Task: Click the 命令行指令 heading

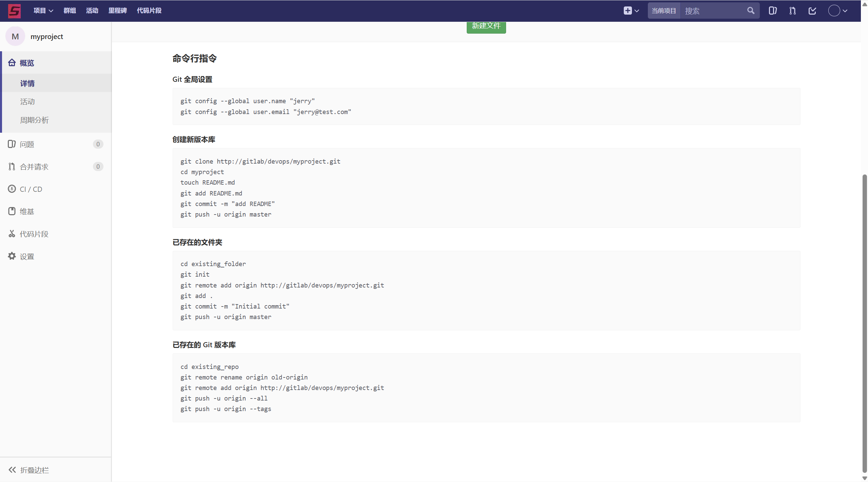Action: point(194,58)
